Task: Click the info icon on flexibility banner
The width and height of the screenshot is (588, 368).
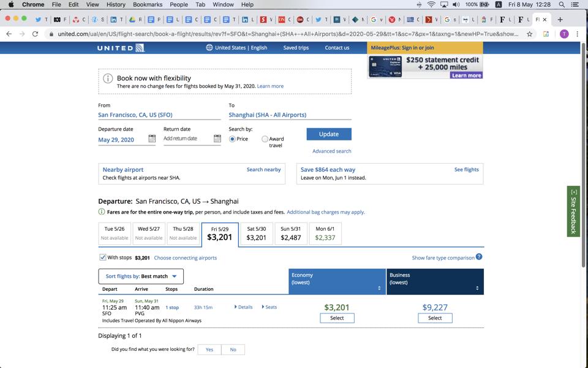Action: (109, 79)
